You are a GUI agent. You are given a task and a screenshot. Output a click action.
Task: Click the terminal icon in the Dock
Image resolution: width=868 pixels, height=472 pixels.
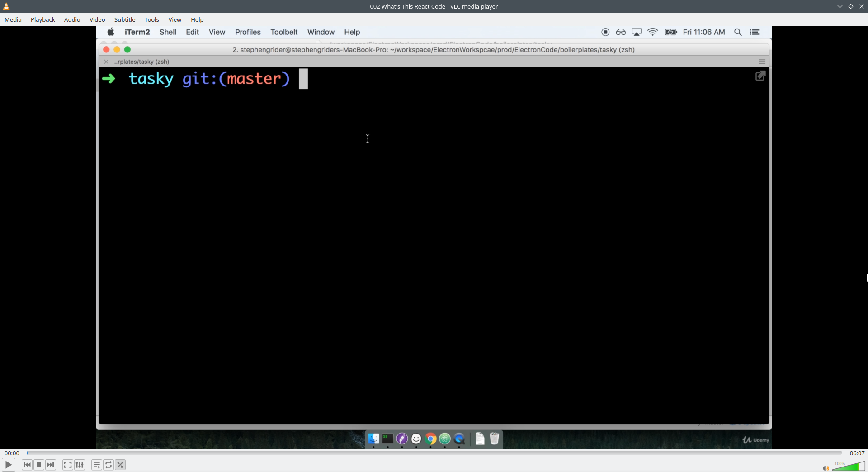tap(388, 439)
